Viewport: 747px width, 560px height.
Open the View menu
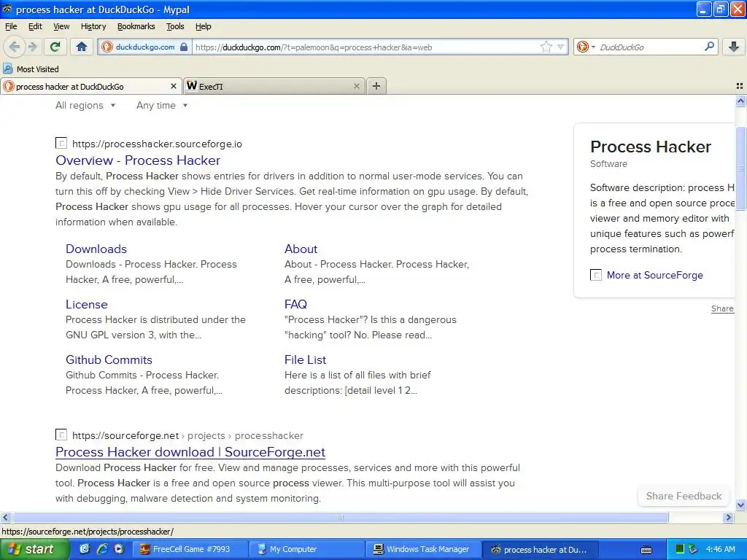(61, 26)
